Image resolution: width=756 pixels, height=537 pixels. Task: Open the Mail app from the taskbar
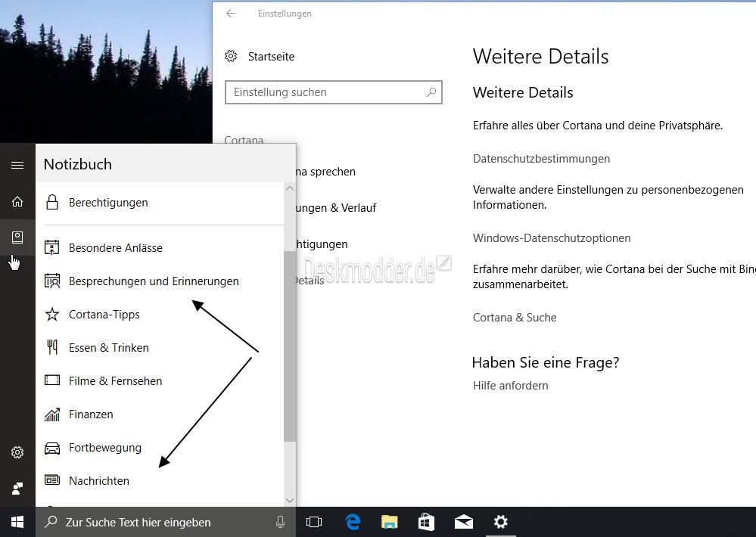[x=464, y=522]
